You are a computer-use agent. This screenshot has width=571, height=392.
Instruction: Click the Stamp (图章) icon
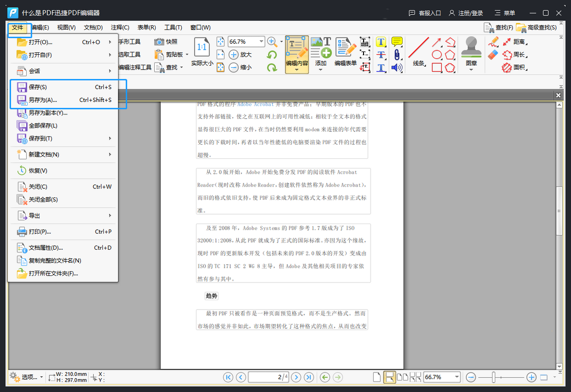point(471,47)
